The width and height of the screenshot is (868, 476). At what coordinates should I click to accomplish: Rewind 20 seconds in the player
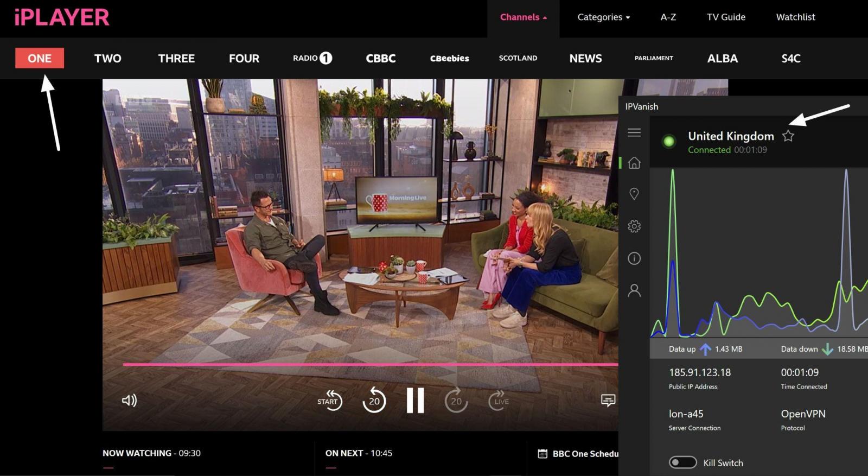click(x=374, y=401)
